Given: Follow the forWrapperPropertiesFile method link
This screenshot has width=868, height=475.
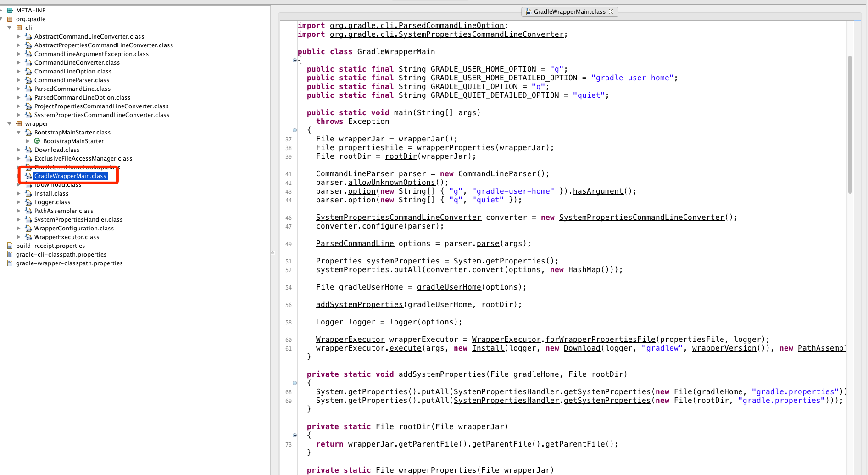Looking at the screenshot, I should pyautogui.click(x=601, y=340).
